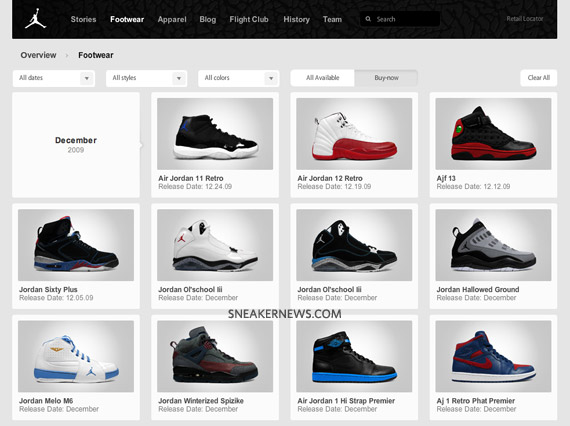Viewport: 570px width, 426px height.
Task: Click "Release Date: 12.05.09" text
Action: tap(56, 298)
